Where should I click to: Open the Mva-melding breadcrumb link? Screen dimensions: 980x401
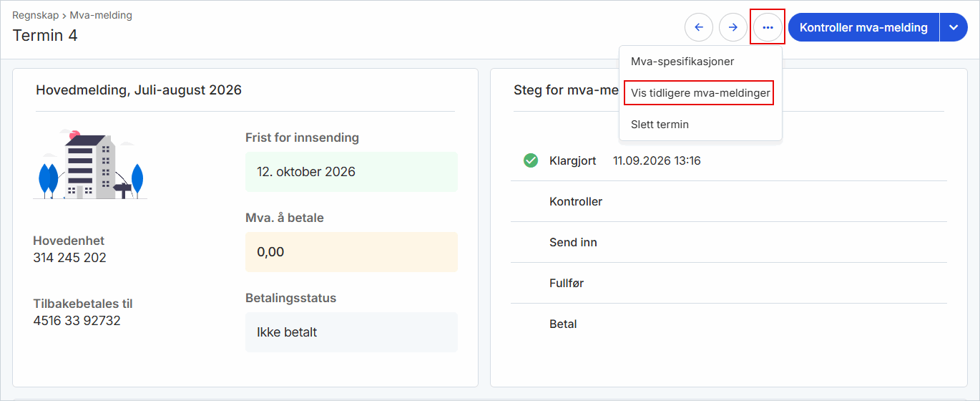tap(101, 15)
